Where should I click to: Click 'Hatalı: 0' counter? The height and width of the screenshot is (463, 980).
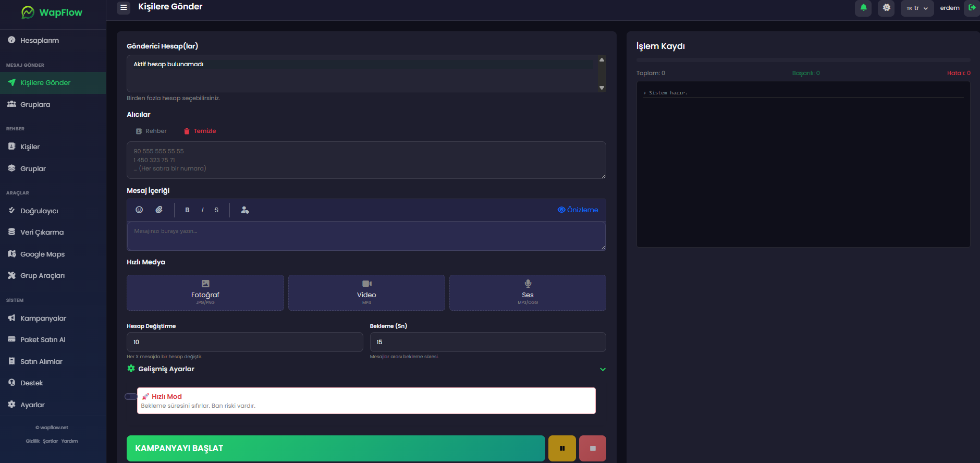(959, 73)
